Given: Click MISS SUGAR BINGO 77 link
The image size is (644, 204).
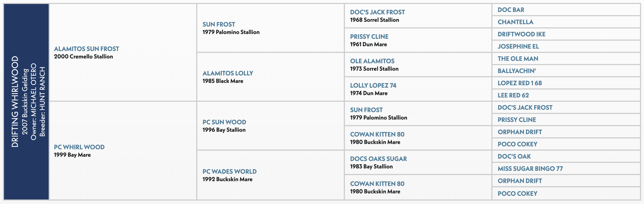Looking at the screenshot, I should click(530, 169).
